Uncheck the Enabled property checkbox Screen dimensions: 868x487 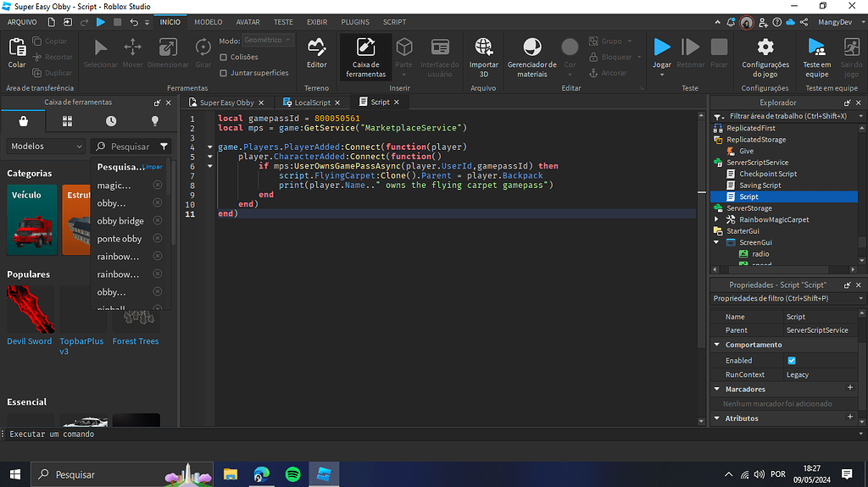click(x=792, y=360)
